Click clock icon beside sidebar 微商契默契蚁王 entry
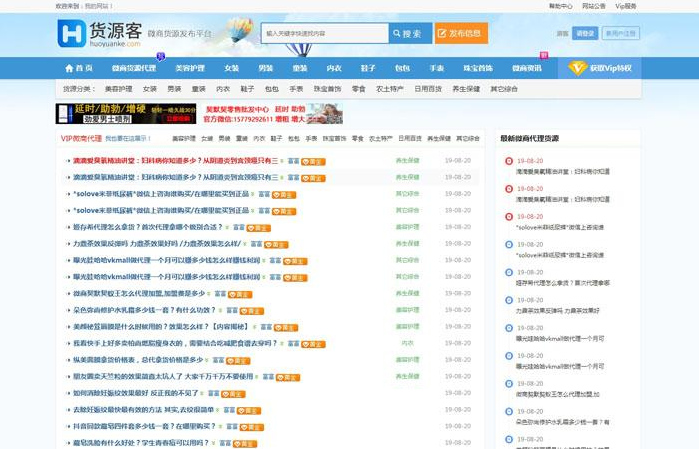 coord(509,383)
